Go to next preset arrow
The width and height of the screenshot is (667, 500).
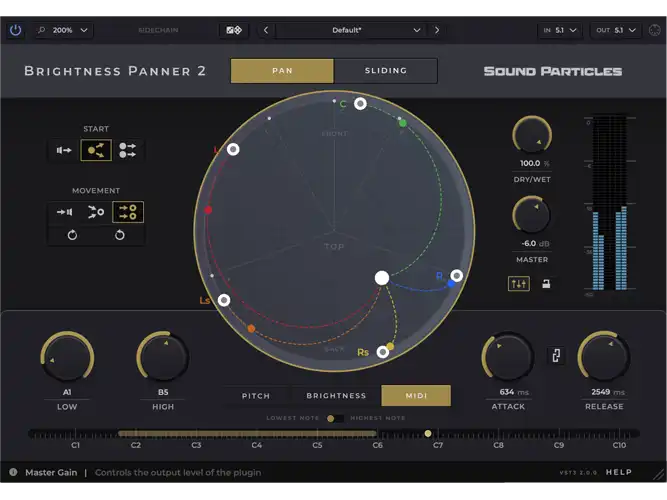(437, 30)
